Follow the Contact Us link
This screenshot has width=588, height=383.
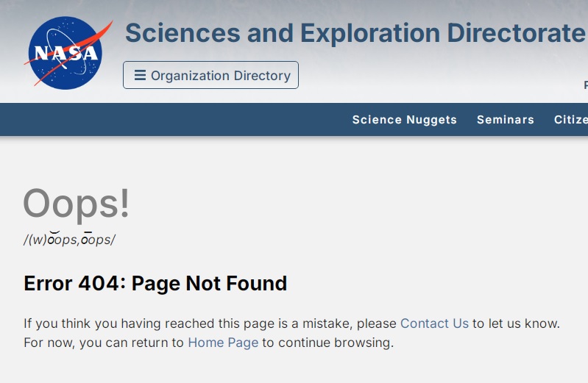click(x=434, y=323)
